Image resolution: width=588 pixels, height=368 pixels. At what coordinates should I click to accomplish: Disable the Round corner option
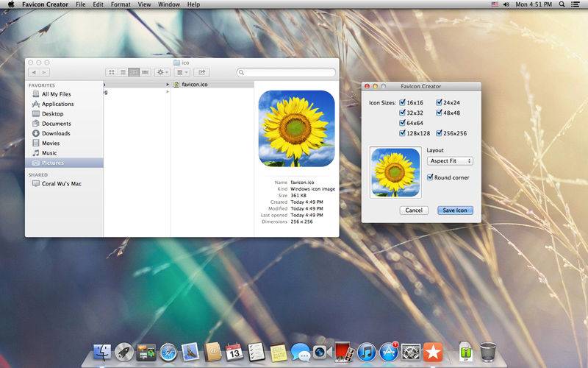click(x=430, y=177)
